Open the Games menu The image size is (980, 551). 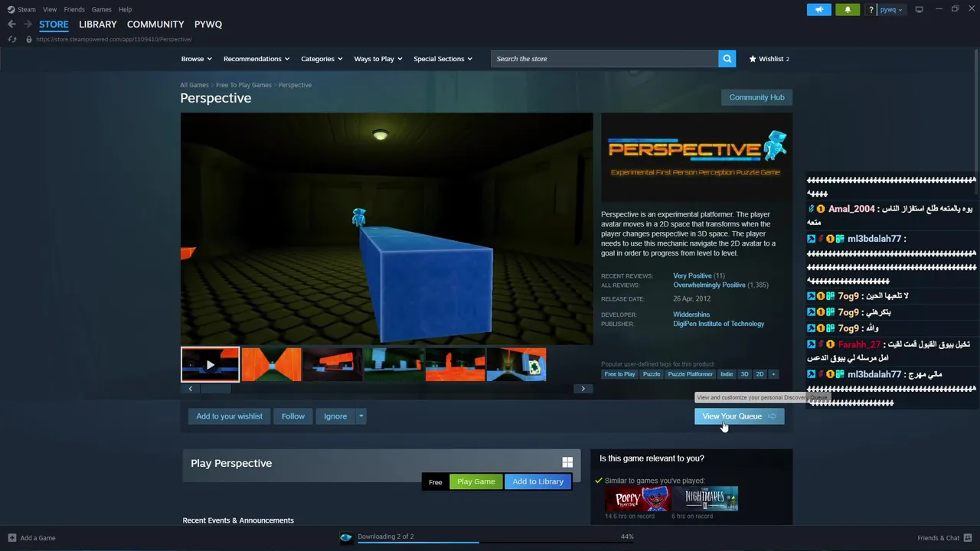pyautogui.click(x=101, y=9)
